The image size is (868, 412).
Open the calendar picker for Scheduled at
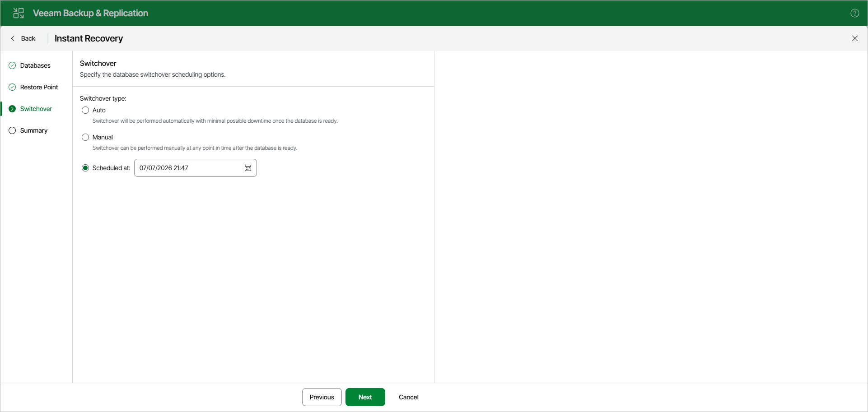[x=248, y=168]
